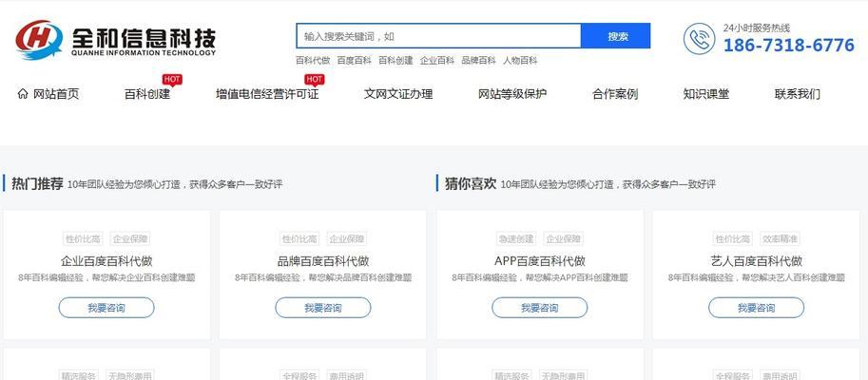Click the 热门推荐 section heading
The image size is (868, 380).
tap(37, 184)
